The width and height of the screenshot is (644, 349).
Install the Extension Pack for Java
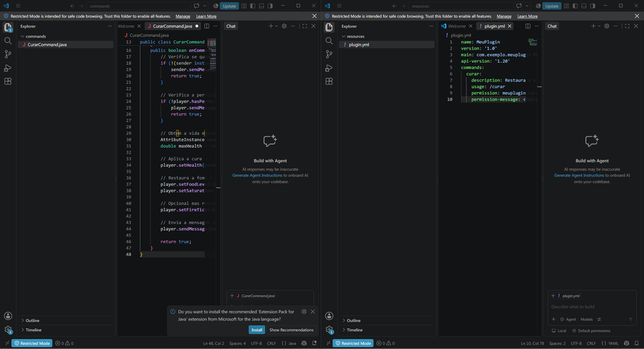click(257, 330)
